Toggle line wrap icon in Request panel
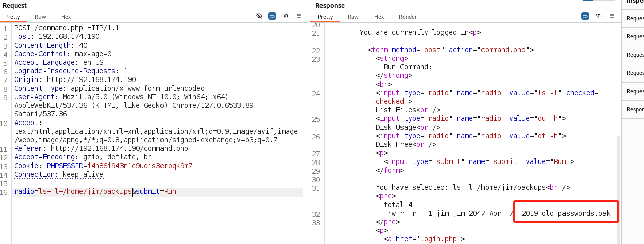This screenshot has height=244, width=644. pyautogui.click(x=272, y=16)
